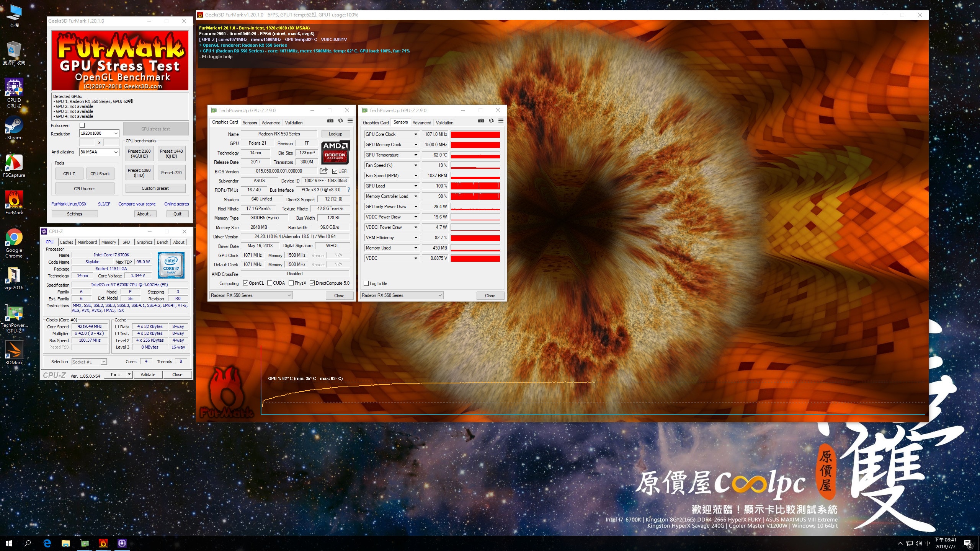980x551 pixels.
Task: Switch to Advanced tab in left GPU-Z
Action: pos(271,123)
